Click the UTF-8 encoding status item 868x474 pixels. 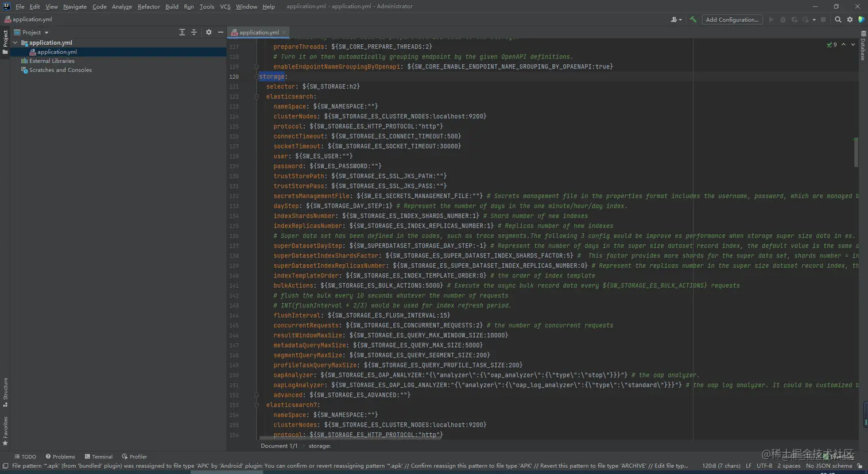tap(764, 466)
